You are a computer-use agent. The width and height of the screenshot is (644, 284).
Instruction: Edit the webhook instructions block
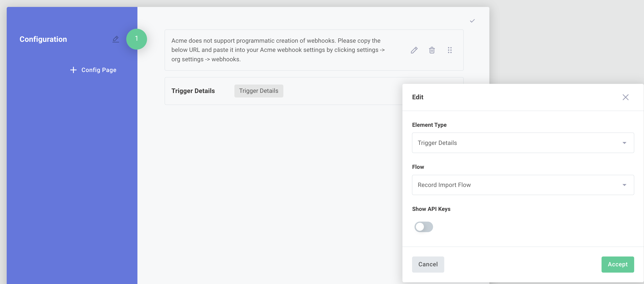(414, 50)
